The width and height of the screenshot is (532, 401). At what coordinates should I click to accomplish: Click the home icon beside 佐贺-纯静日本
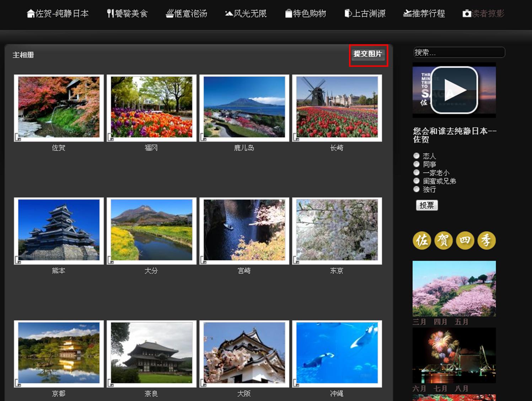(x=31, y=14)
